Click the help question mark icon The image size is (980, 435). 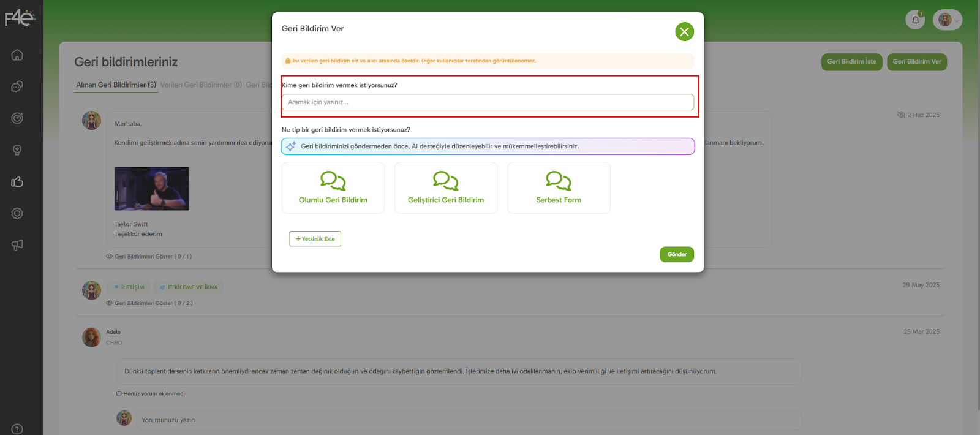(x=17, y=429)
